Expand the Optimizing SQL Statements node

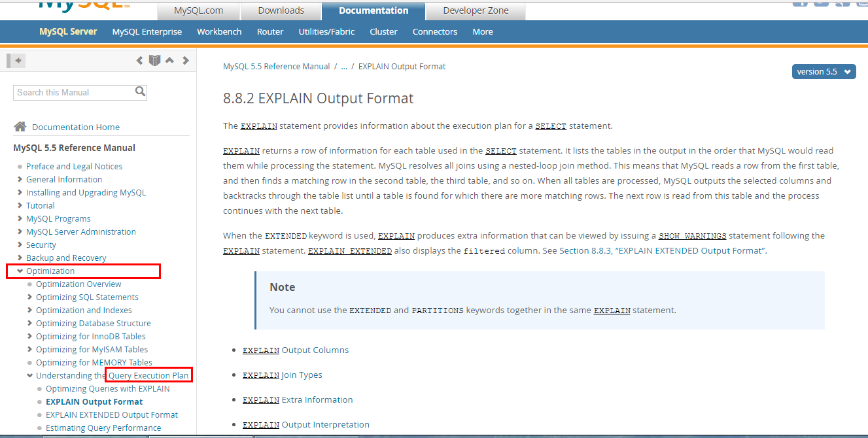30,297
